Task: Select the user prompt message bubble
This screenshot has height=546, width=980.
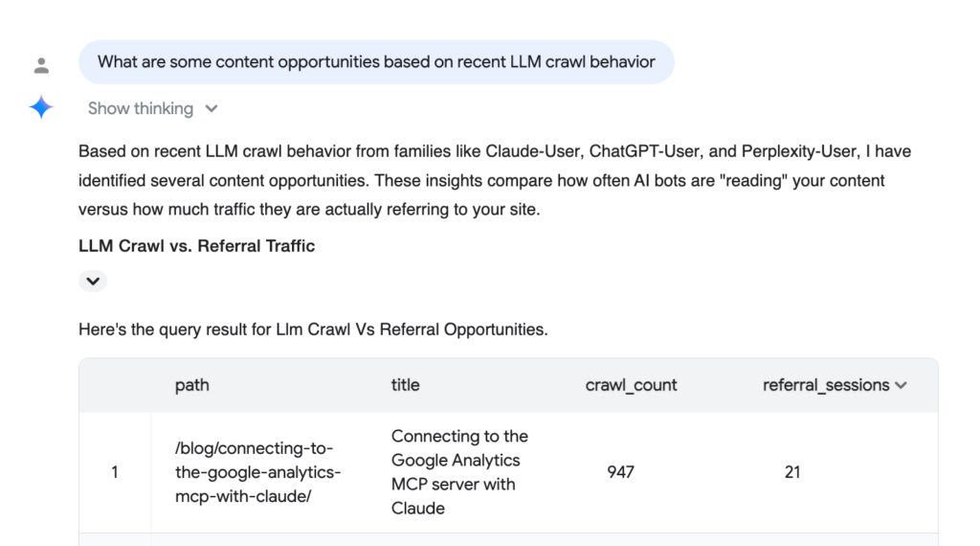Action: tap(376, 62)
